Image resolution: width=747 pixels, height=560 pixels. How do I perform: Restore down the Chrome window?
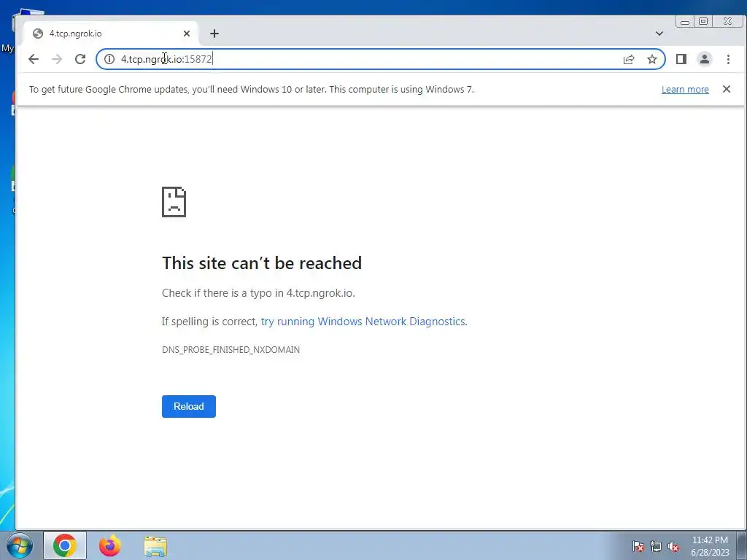pyautogui.click(x=703, y=21)
